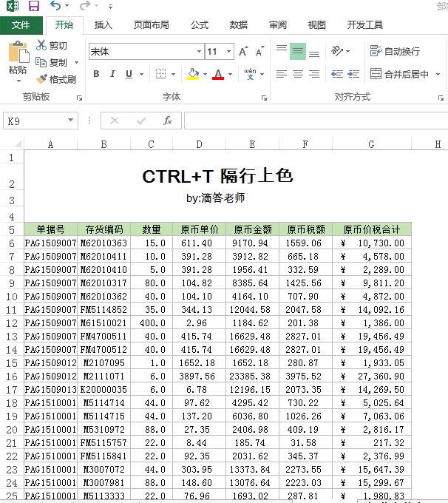Screen dimensions: 448x503
Task: Apply yellow fill color
Action: pos(193,74)
